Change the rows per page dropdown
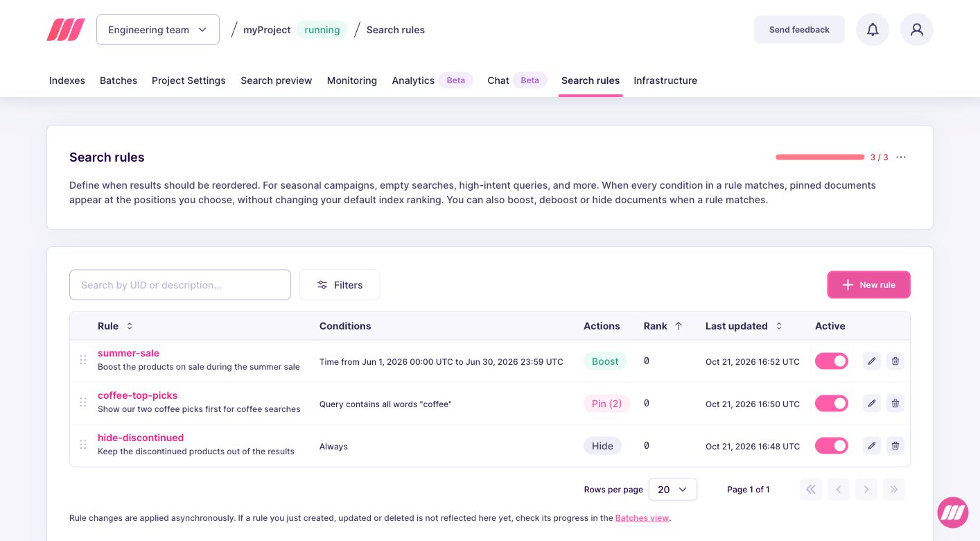Screen dimensions: 980x541 pyautogui.click(x=673, y=490)
